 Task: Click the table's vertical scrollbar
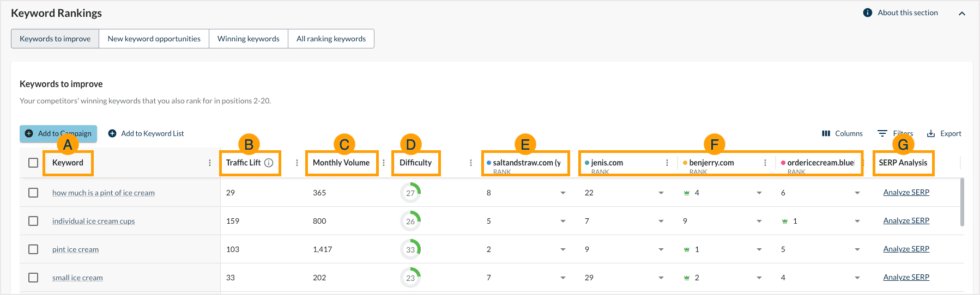coord(962,201)
